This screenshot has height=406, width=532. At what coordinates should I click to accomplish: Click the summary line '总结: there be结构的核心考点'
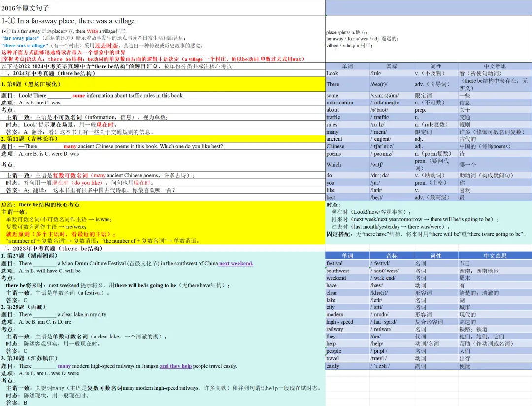click(x=41, y=204)
